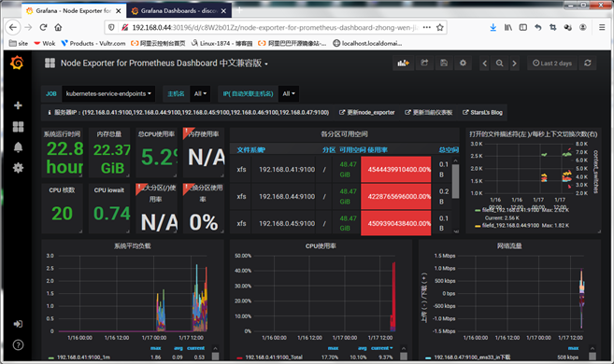Click the 系统平均负载 panel title
614x364 pixels.
(133, 245)
